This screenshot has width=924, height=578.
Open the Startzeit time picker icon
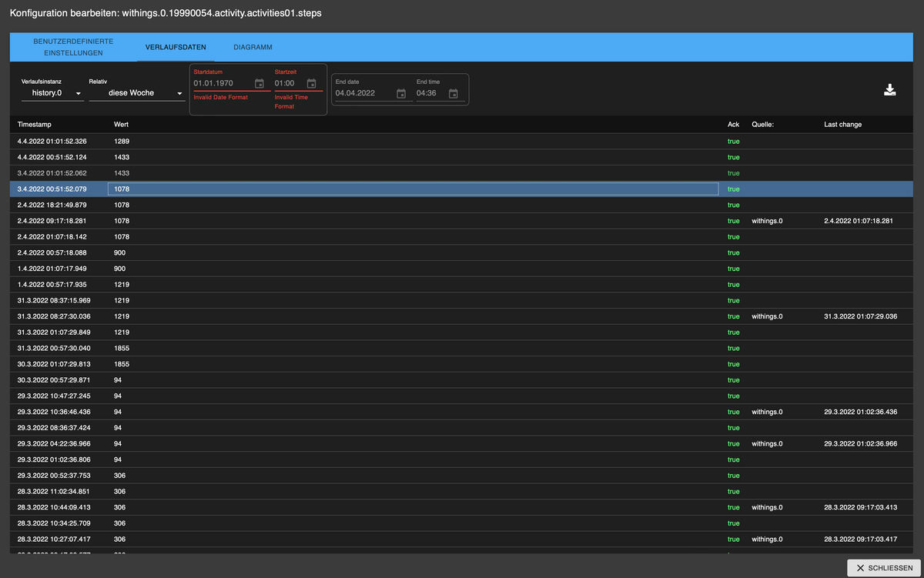coord(312,83)
